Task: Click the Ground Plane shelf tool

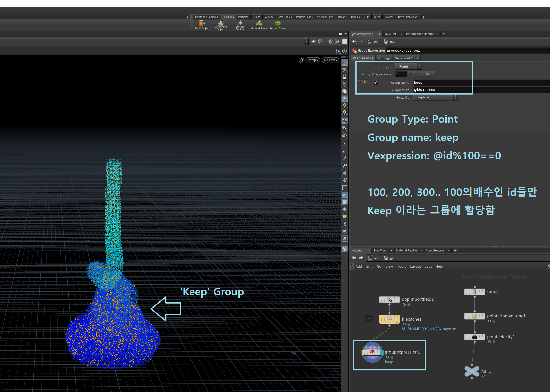Action: [x=259, y=25]
